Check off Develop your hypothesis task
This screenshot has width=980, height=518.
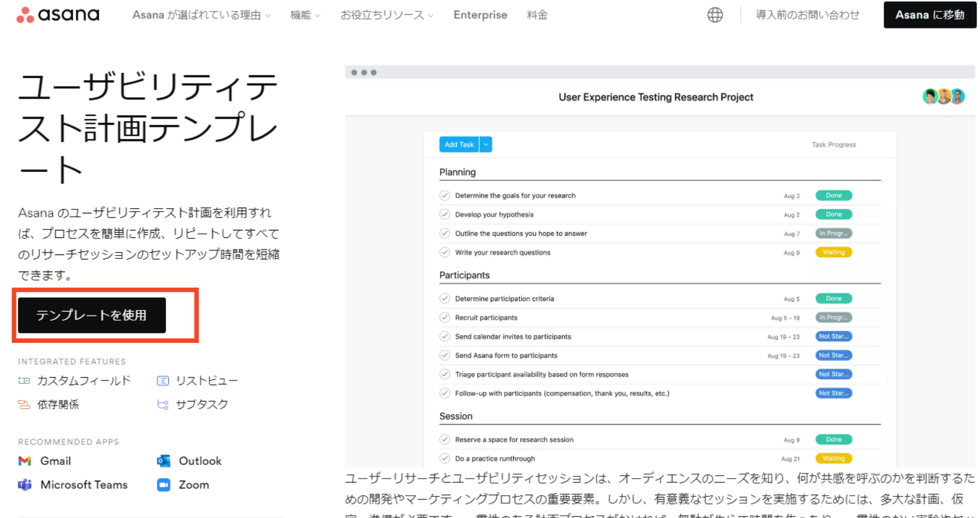click(x=445, y=215)
